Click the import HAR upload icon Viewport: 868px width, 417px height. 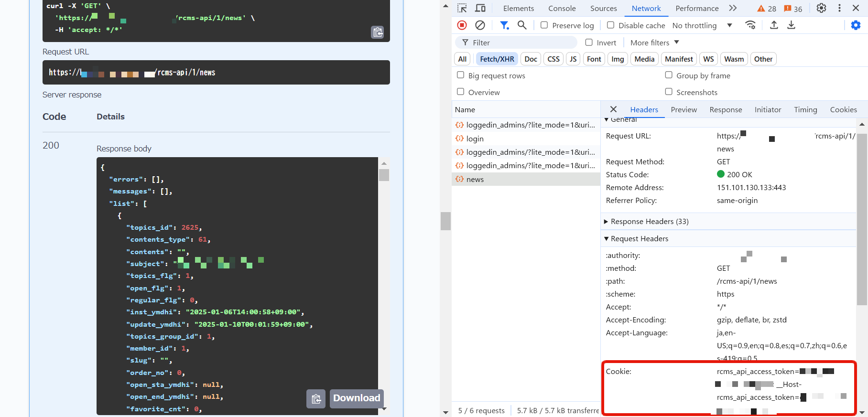[774, 25]
